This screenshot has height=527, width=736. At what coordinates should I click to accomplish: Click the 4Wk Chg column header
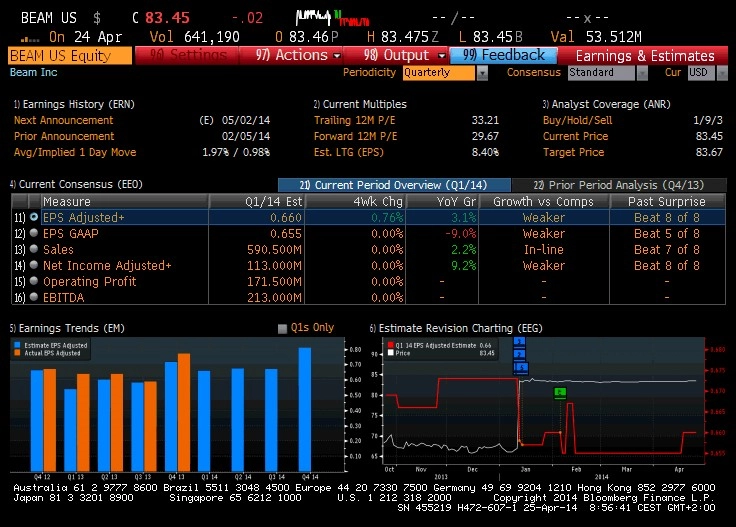(x=356, y=201)
